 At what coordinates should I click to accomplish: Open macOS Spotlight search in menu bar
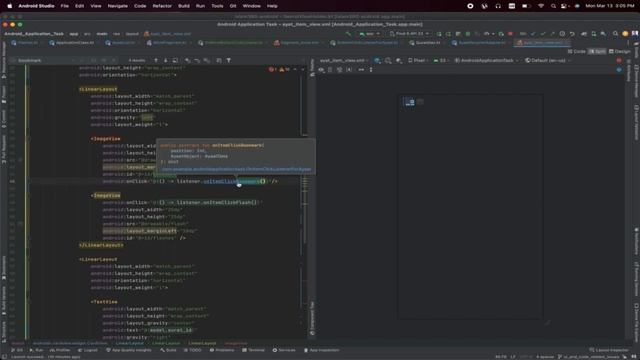click(553, 6)
